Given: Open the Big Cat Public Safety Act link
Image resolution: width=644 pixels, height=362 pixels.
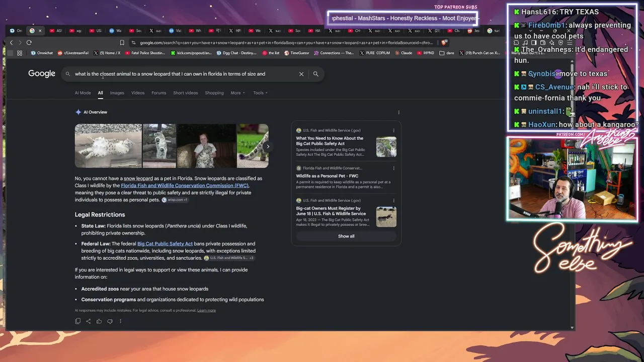Looking at the screenshot, I should click(165, 244).
